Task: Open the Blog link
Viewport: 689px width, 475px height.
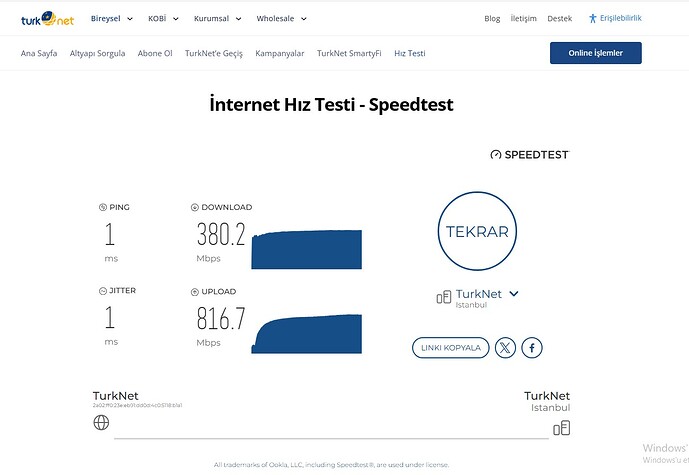Action: (x=492, y=18)
